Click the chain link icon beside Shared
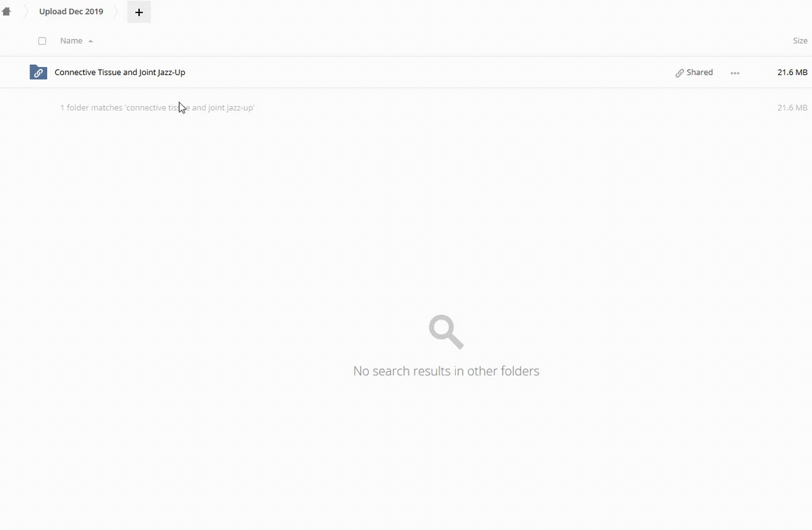The image size is (812, 530). click(x=679, y=73)
